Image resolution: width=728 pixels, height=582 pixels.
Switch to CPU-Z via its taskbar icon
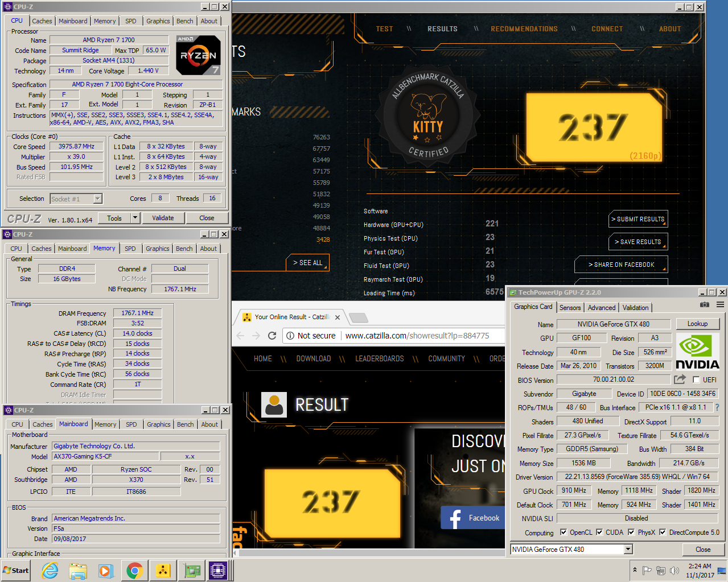218,570
